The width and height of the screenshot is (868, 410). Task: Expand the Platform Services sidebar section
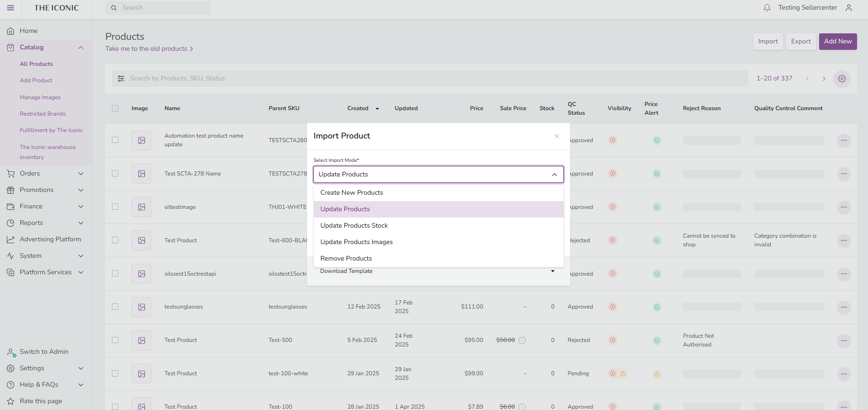coord(81,272)
